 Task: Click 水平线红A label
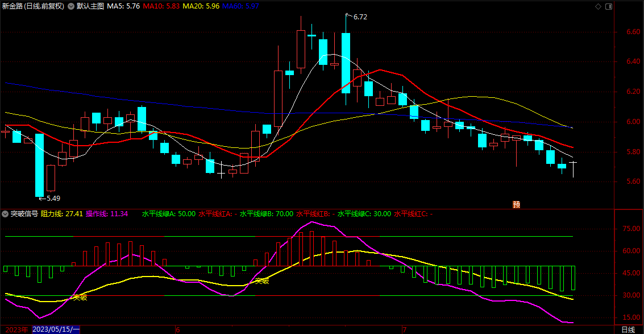pyautogui.click(x=218, y=214)
